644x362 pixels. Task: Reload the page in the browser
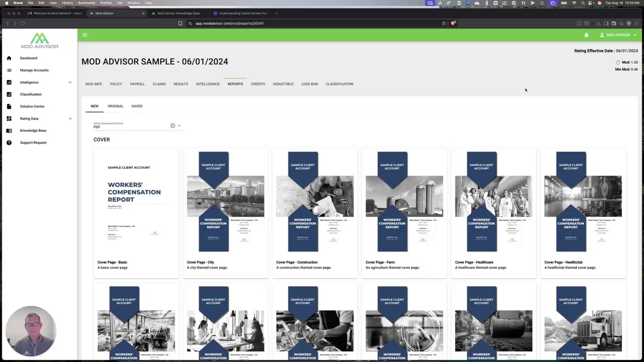click(x=23, y=23)
